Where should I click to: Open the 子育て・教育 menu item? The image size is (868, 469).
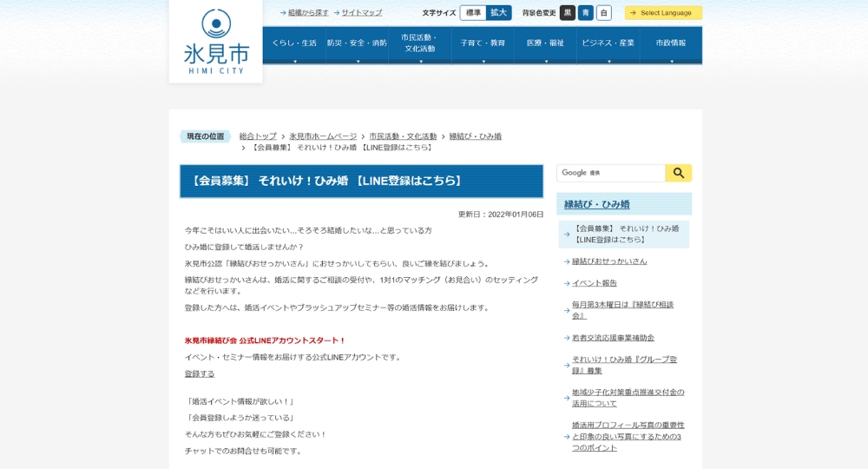(x=483, y=43)
